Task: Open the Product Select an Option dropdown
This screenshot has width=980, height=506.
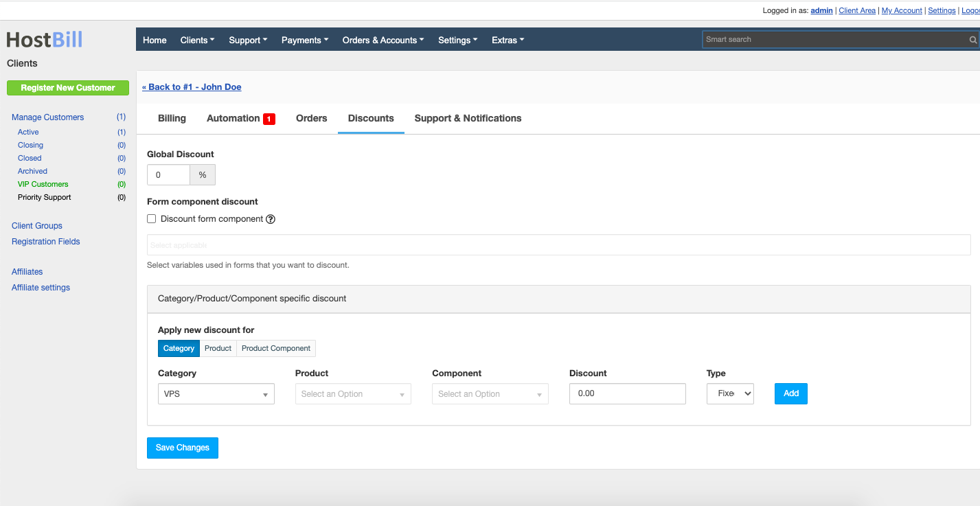Action: pyautogui.click(x=352, y=393)
